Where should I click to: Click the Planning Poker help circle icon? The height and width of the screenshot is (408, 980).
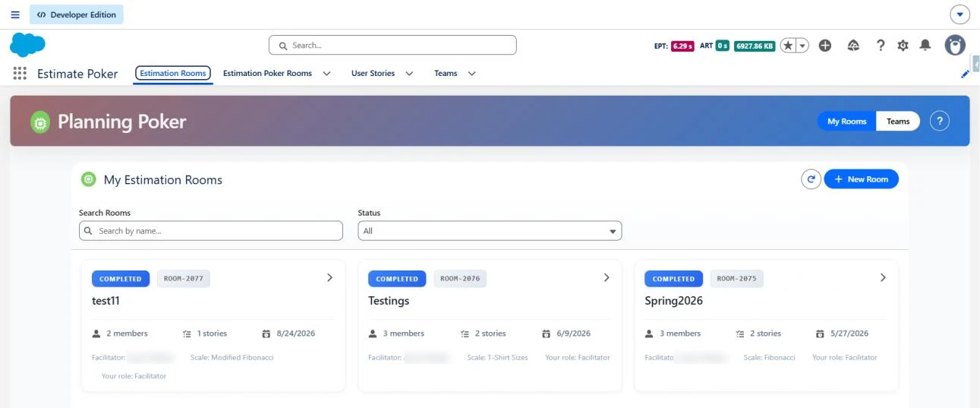(x=940, y=121)
